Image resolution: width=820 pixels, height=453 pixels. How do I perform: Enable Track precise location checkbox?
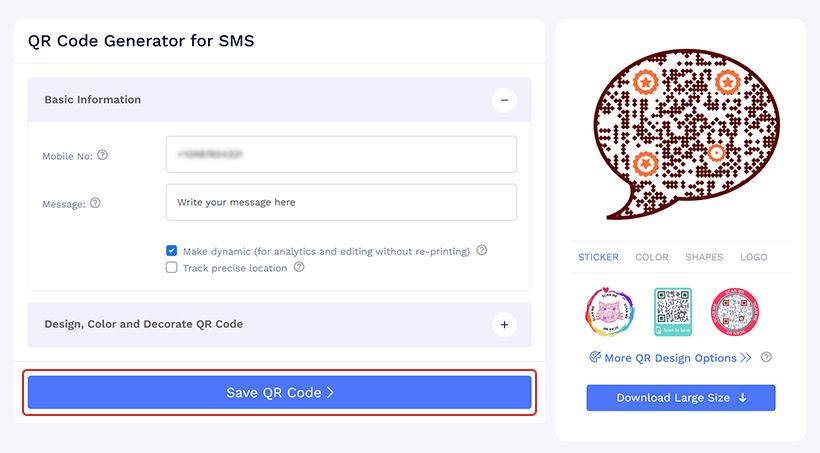click(x=172, y=268)
